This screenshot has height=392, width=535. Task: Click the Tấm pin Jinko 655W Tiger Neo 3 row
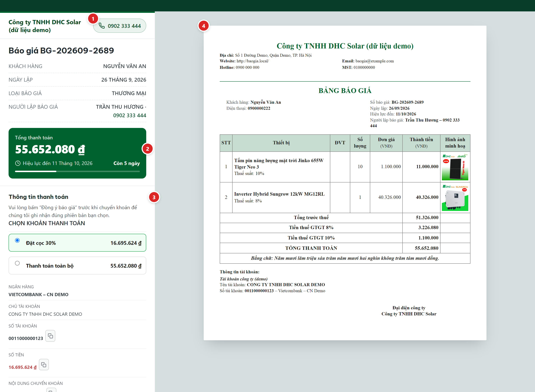point(345,167)
